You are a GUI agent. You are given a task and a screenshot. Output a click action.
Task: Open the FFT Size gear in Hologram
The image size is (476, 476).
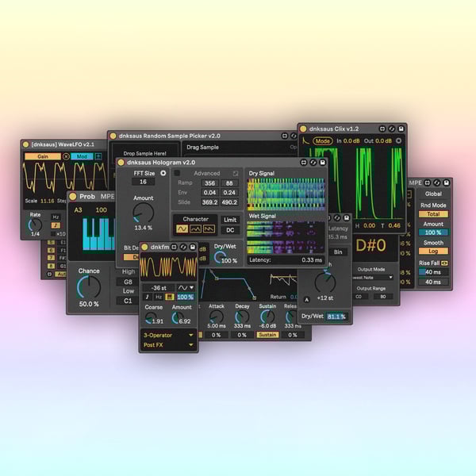[x=163, y=173]
